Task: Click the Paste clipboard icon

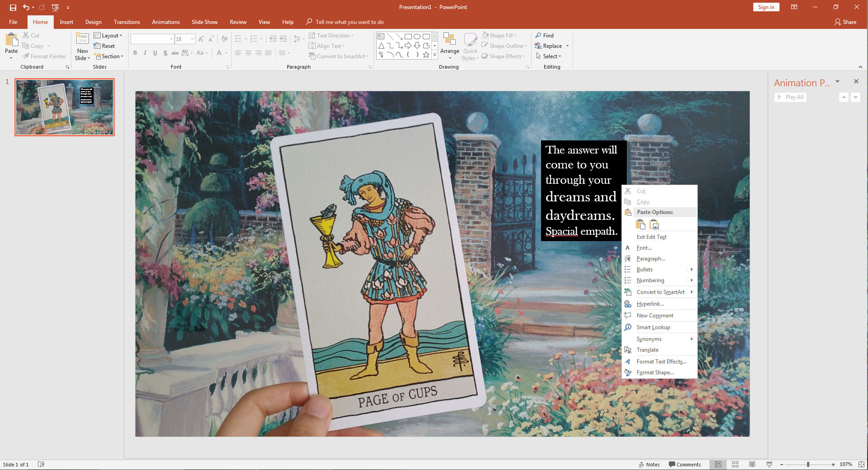Action: coord(11,41)
